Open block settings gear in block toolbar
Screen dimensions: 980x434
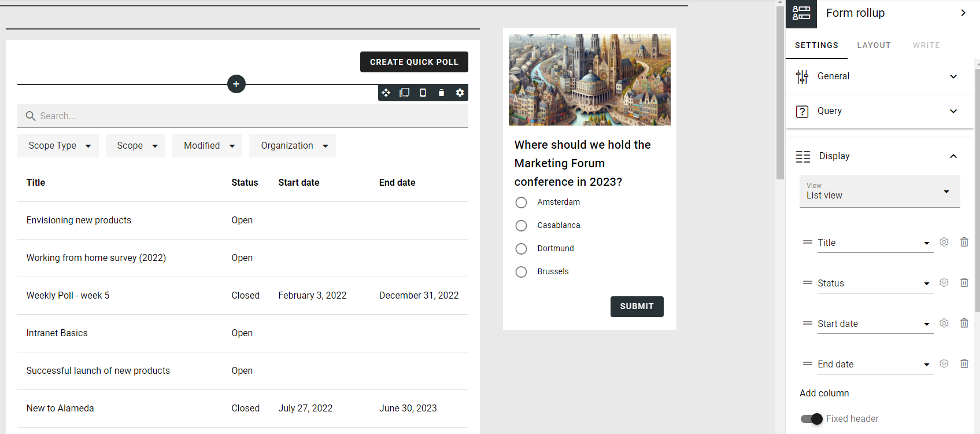(x=460, y=93)
